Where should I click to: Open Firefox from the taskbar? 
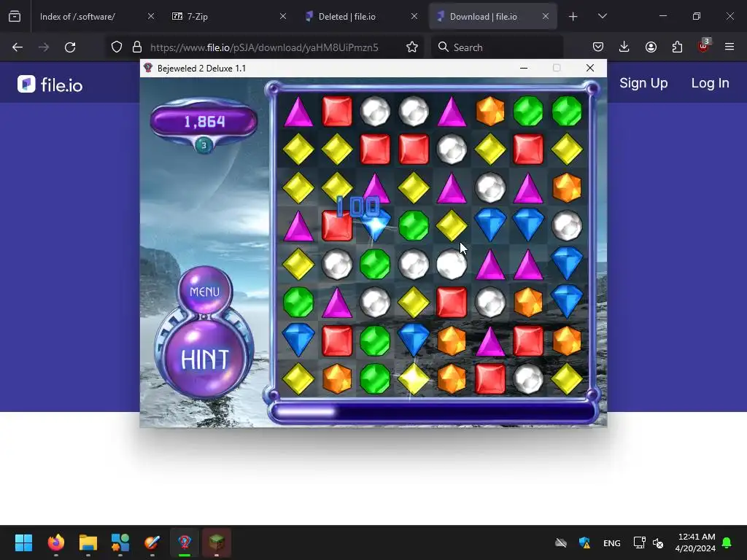55,542
